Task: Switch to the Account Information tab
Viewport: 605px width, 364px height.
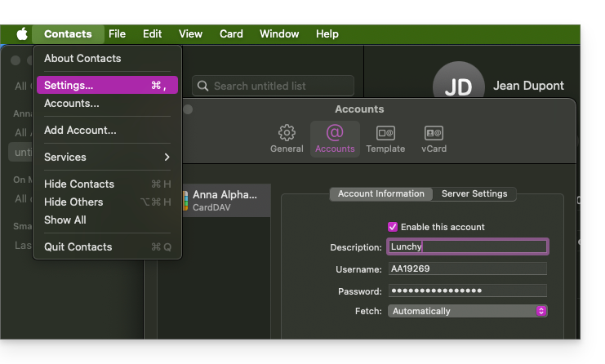Action: click(x=380, y=193)
